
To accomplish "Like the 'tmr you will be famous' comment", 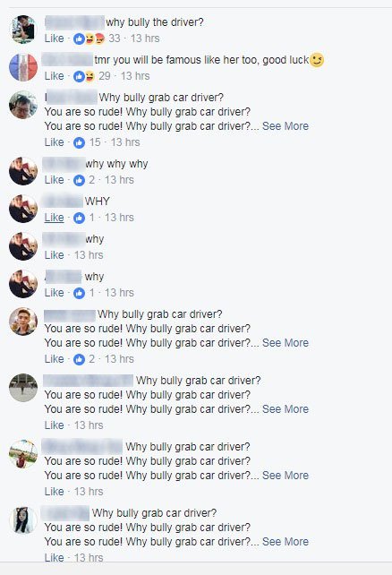I will tap(54, 76).
